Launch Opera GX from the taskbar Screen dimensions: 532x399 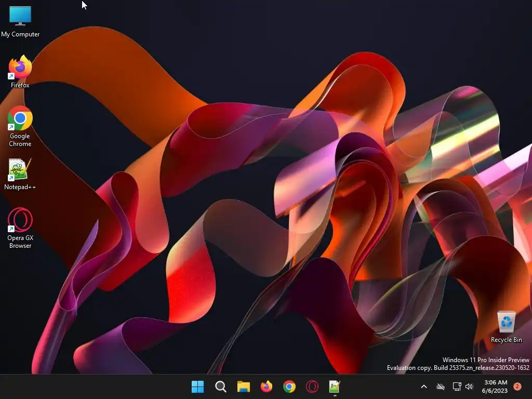coord(312,387)
